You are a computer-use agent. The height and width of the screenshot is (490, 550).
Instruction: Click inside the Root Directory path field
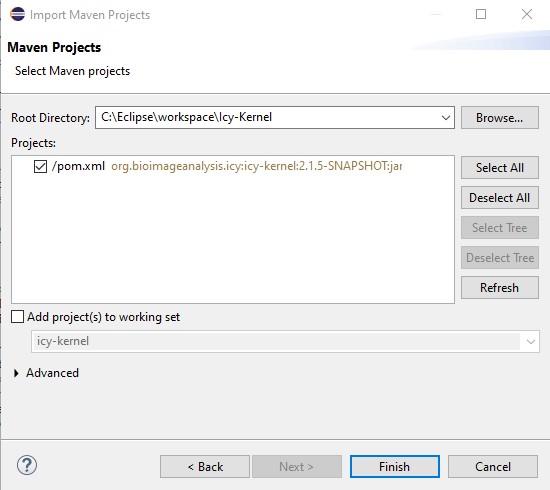point(268,118)
